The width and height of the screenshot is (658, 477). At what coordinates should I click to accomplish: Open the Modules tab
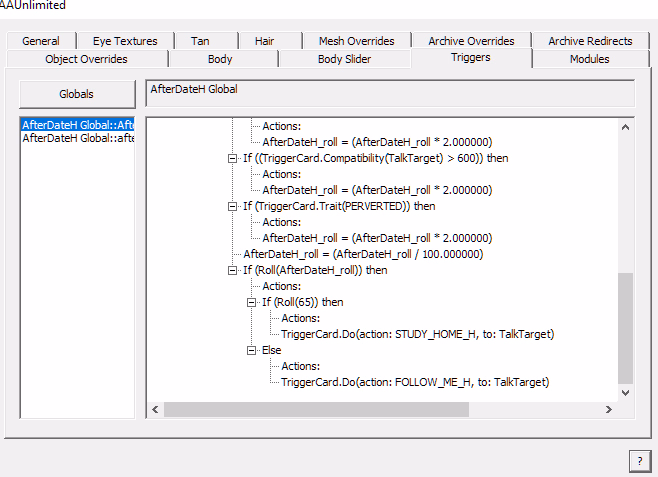[x=589, y=59]
